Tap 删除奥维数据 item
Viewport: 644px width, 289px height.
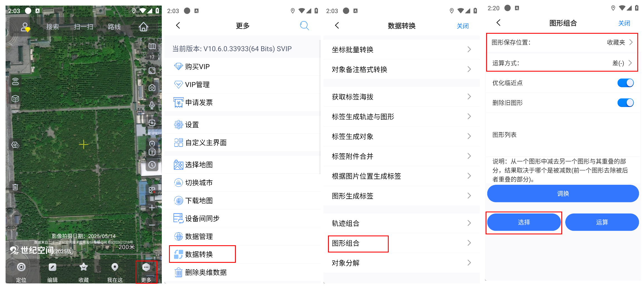coord(242,272)
